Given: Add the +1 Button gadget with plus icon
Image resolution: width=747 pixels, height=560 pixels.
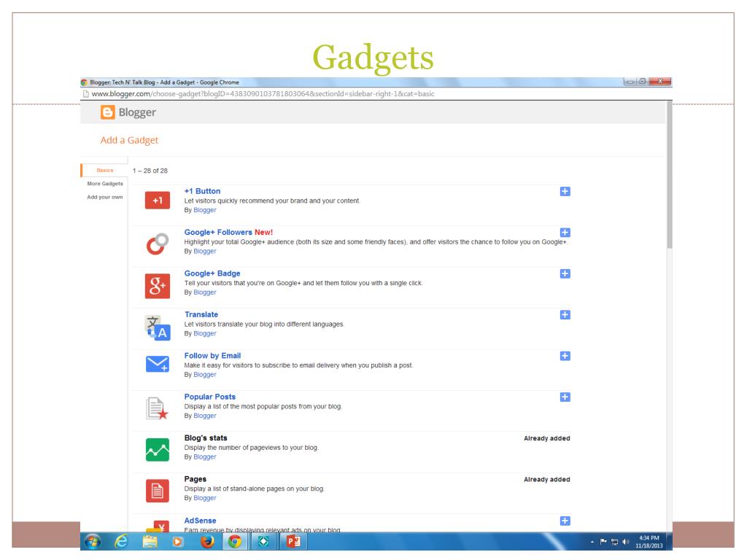Looking at the screenshot, I should 565,192.
